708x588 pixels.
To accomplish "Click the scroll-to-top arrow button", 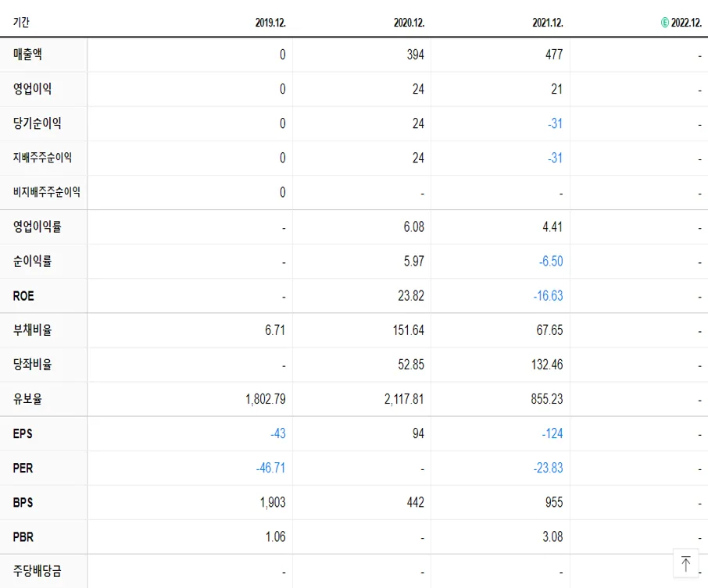I will (x=685, y=563).
